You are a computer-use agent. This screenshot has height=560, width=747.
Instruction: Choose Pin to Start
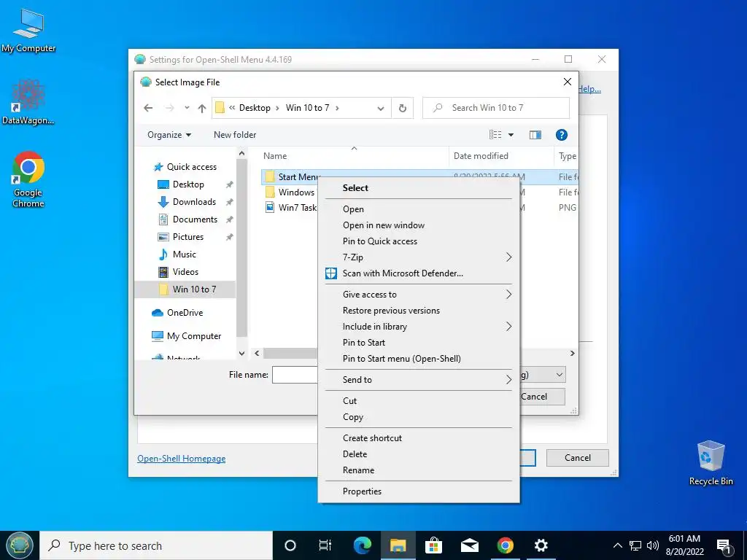tap(418, 343)
